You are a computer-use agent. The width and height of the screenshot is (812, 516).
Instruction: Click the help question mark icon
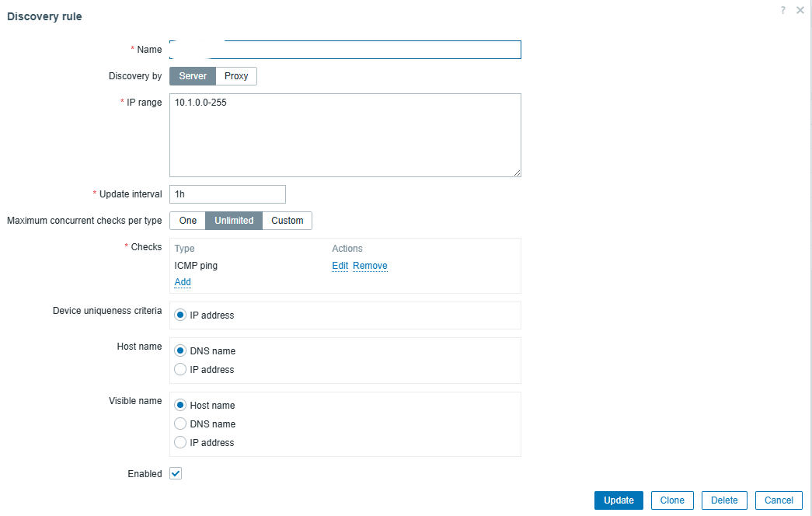783,10
